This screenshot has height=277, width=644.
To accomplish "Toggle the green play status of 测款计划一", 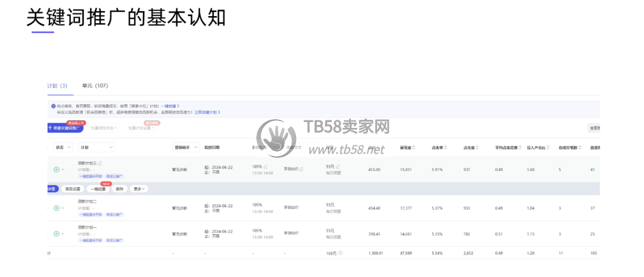I will point(56,233).
